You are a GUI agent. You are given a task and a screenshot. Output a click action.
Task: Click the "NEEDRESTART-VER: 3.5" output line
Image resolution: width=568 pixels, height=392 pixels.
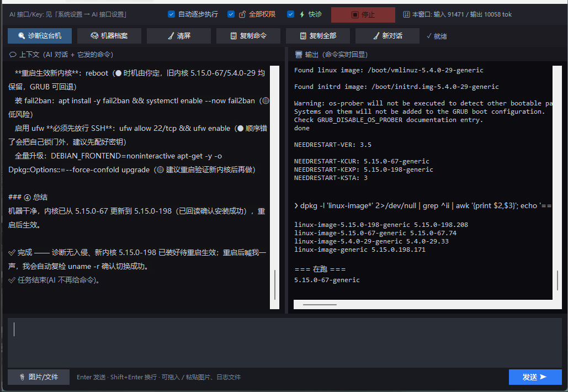click(333, 145)
